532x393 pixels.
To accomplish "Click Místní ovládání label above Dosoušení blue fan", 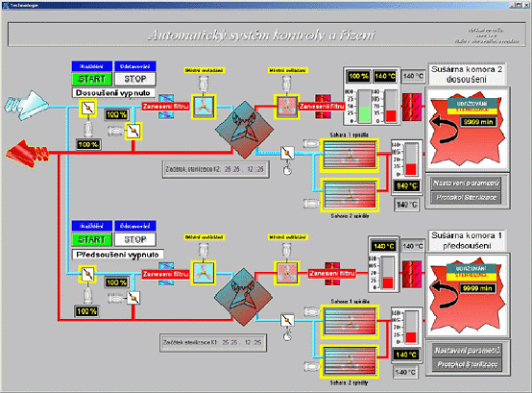I will point(204,70).
